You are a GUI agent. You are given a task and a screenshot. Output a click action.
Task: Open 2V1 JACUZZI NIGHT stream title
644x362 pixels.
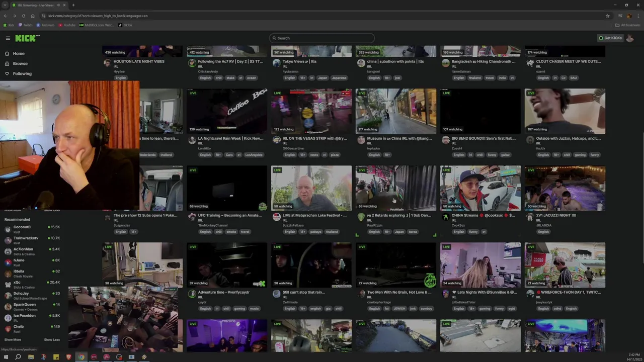556,215
